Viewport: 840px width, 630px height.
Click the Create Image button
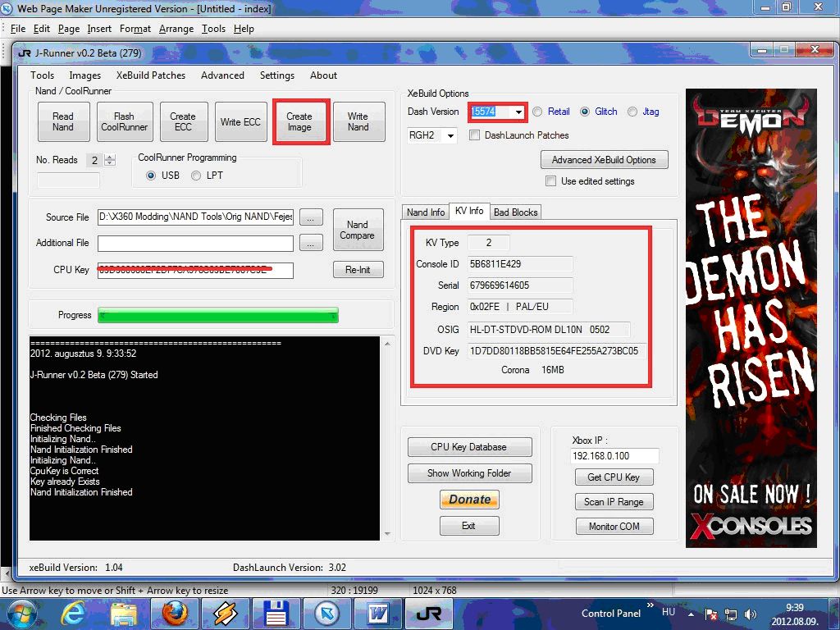pyautogui.click(x=299, y=122)
